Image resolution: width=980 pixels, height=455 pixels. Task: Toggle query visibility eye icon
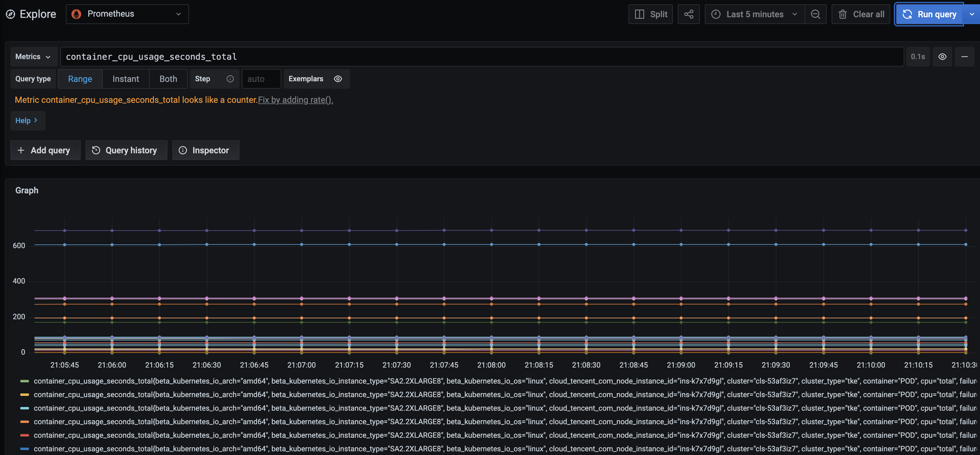click(x=942, y=57)
